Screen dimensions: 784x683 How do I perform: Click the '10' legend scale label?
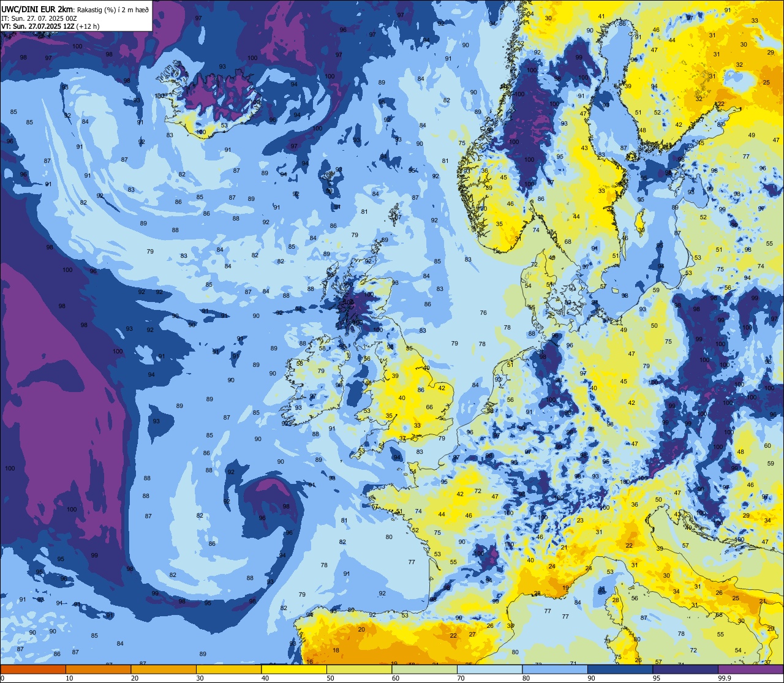(69, 678)
